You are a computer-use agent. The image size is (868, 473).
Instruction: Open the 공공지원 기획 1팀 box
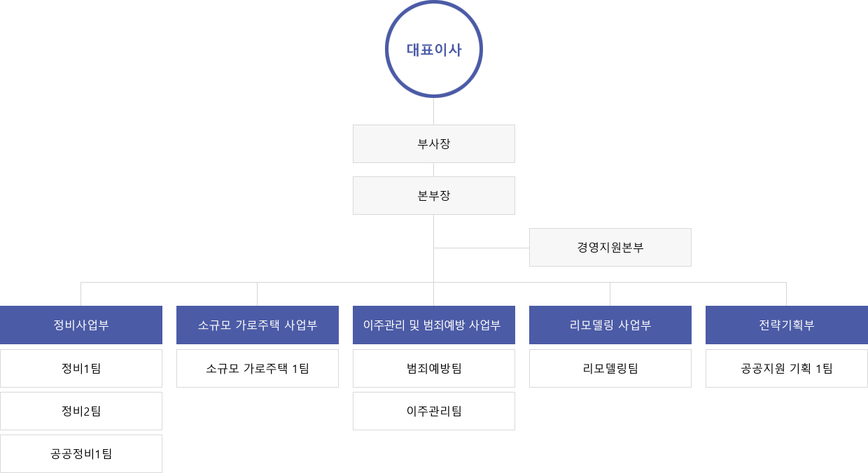(787, 368)
